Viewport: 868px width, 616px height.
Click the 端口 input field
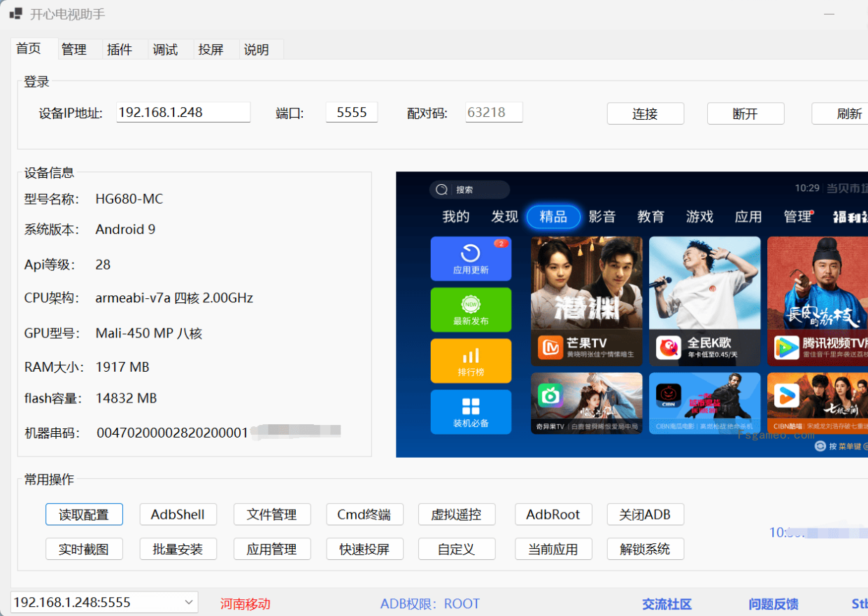352,112
